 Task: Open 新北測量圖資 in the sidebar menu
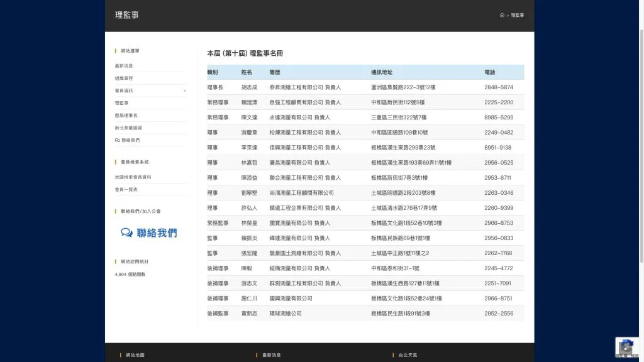pos(128,128)
